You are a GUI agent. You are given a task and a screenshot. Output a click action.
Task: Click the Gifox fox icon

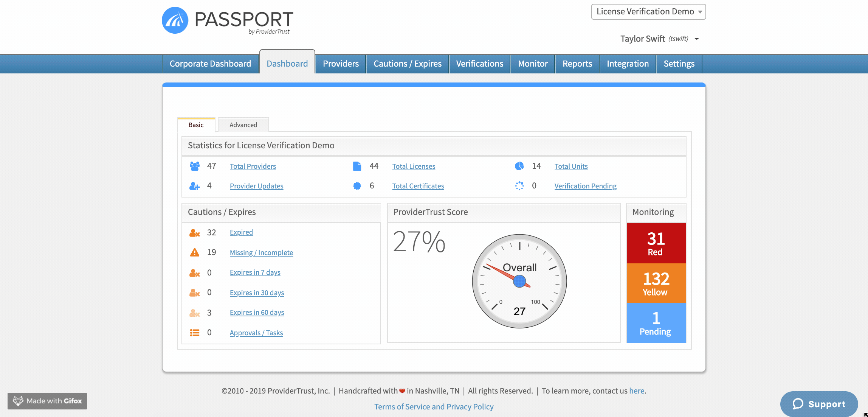[18, 401]
